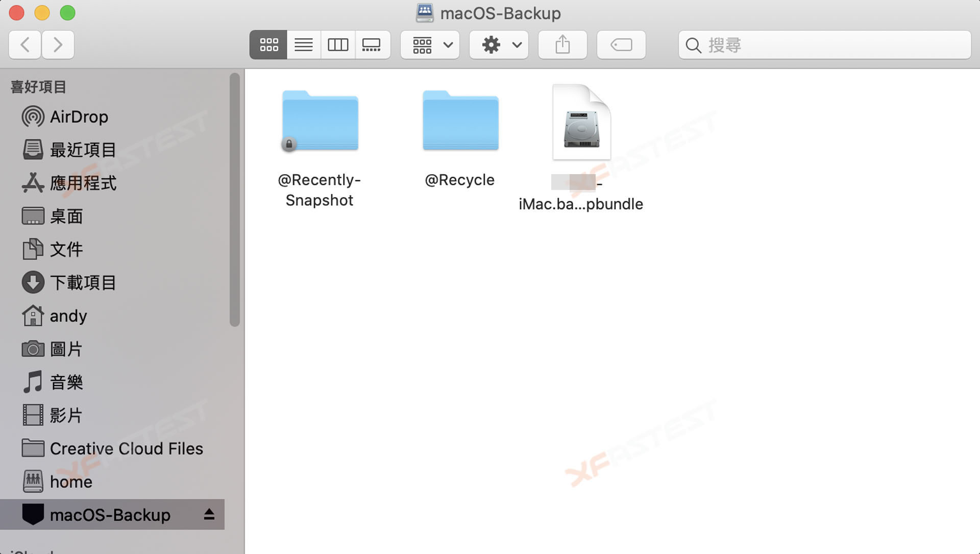980x554 pixels.
Task: Switch to gallery view
Action: [x=372, y=45]
